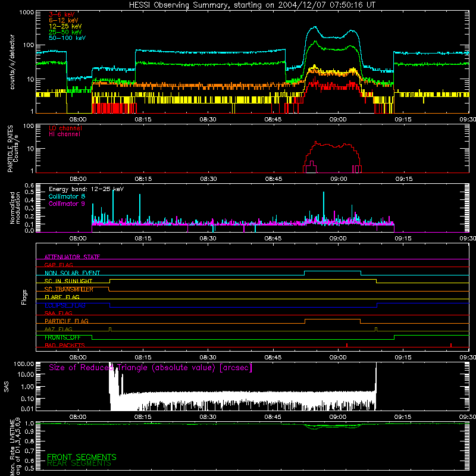This screenshot has height=476, width=476.
Task: Click the A27 FLAG pulse near 09:08
Action: tap(376, 330)
